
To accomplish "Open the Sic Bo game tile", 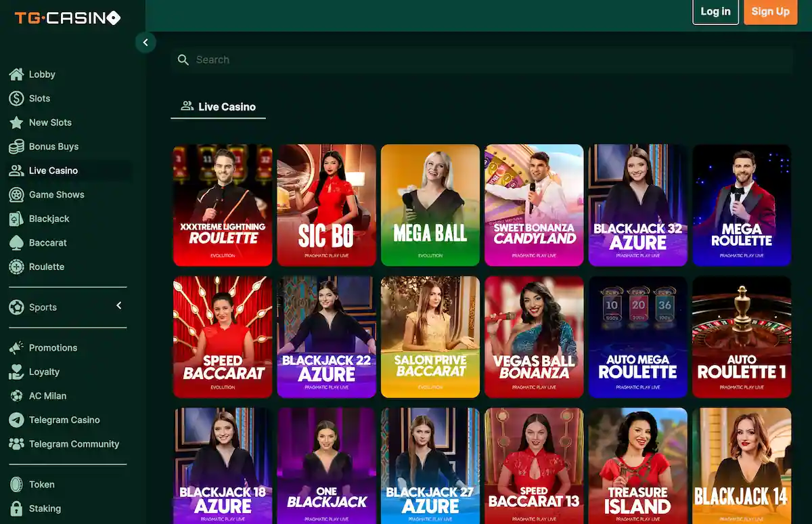I will pos(326,205).
